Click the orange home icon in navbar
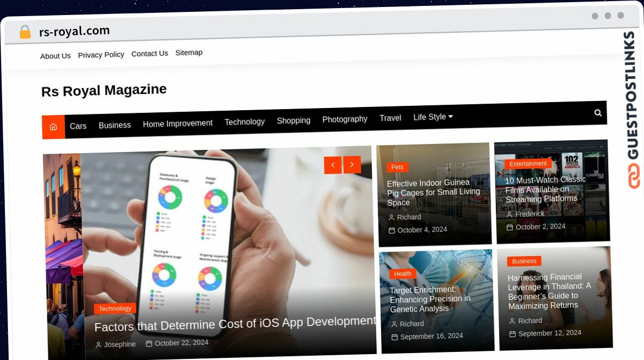The width and height of the screenshot is (644, 360). pyautogui.click(x=53, y=127)
